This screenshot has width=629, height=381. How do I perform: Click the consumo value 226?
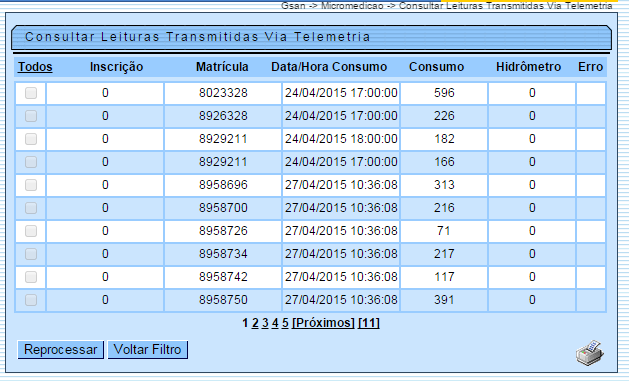(444, 116)
